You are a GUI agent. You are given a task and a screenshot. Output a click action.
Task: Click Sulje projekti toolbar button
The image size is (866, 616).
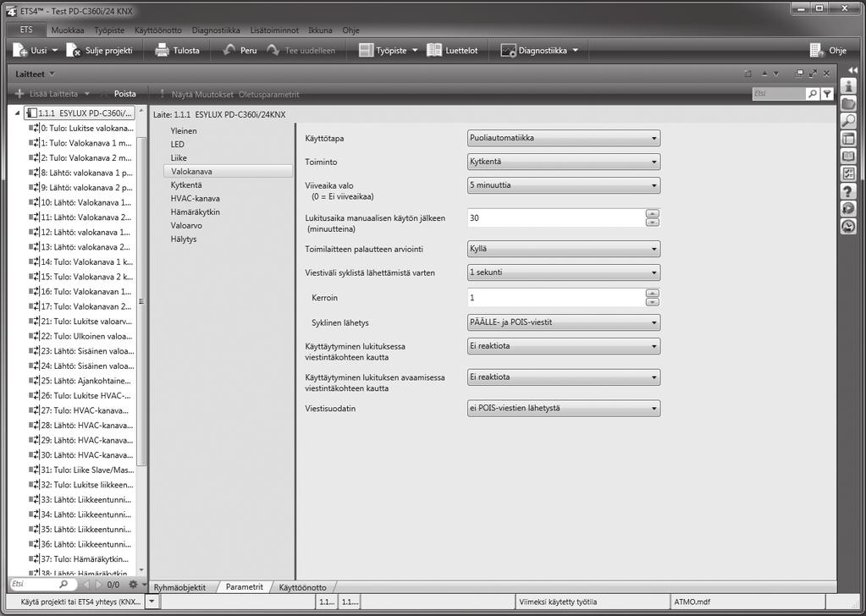(x=99, y=50)
